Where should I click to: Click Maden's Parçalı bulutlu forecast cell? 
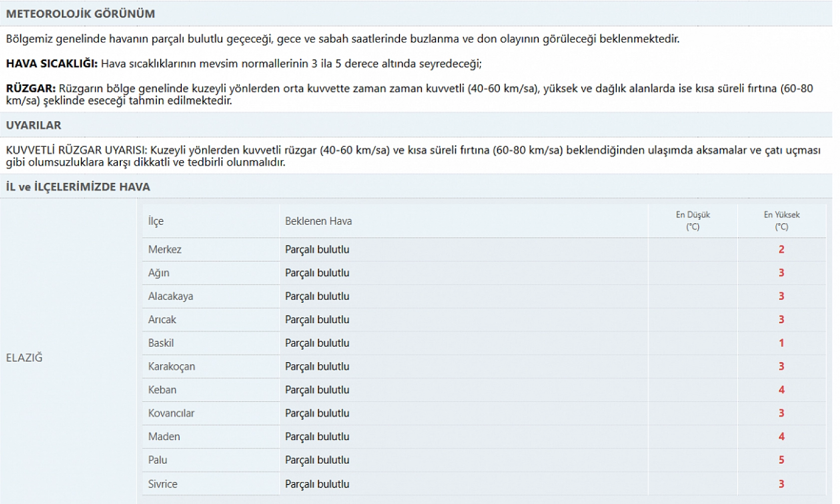(317, 437)
